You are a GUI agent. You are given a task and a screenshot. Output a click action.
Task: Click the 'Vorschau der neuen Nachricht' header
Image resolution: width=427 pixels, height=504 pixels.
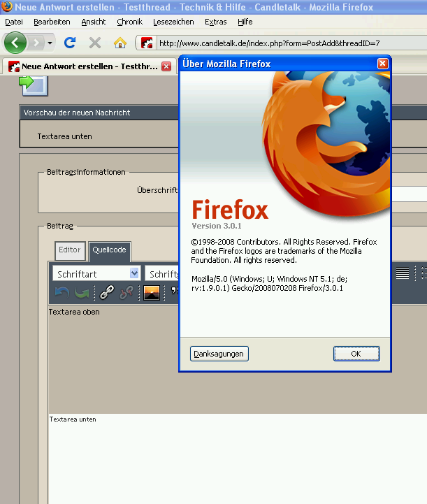[99, 113]
